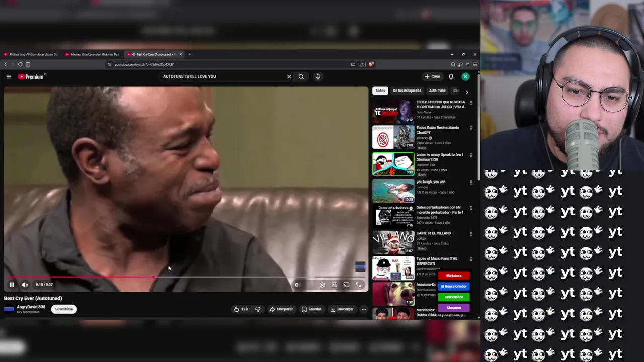Like the video with the 12 k thumbs-up
The image size is (644, 362).
pyautogui.click(x=241, y=309)
